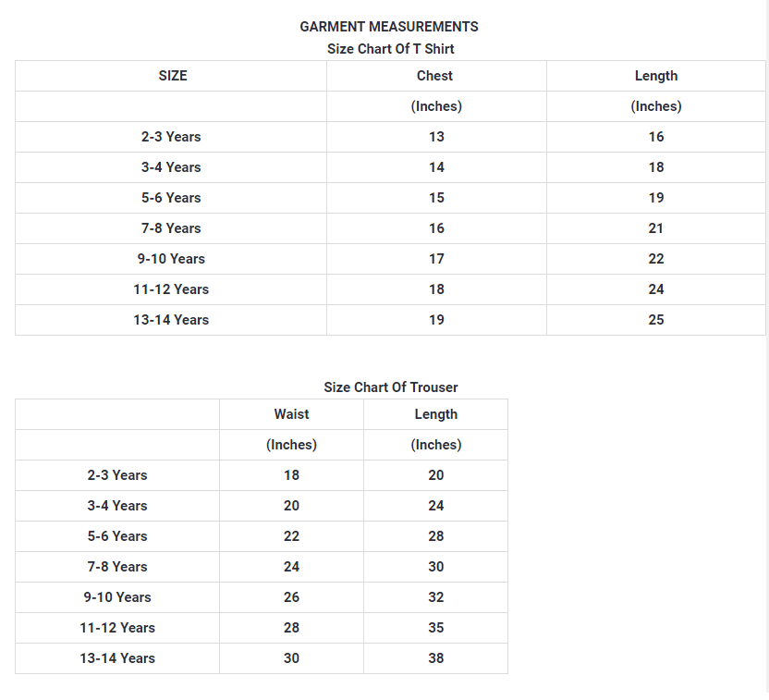This screenshot has width=769, height=700.
Task: Click the (Inches) label under Waist
Action: coord(291,445)
